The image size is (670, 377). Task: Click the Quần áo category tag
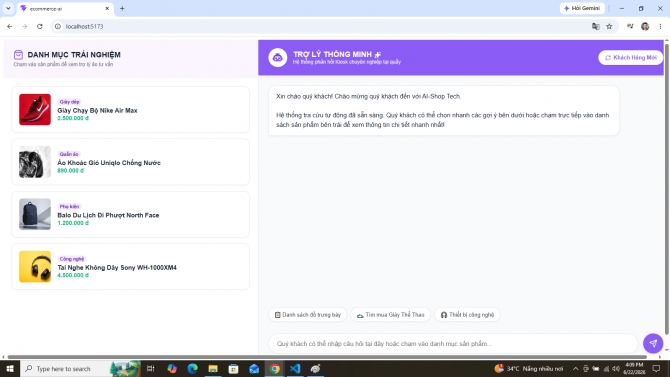pos(69,154)
